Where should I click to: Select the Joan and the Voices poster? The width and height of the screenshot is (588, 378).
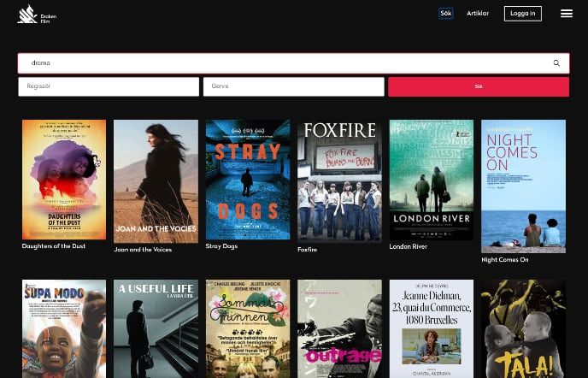pyautogui.click(x=156, y=180)
